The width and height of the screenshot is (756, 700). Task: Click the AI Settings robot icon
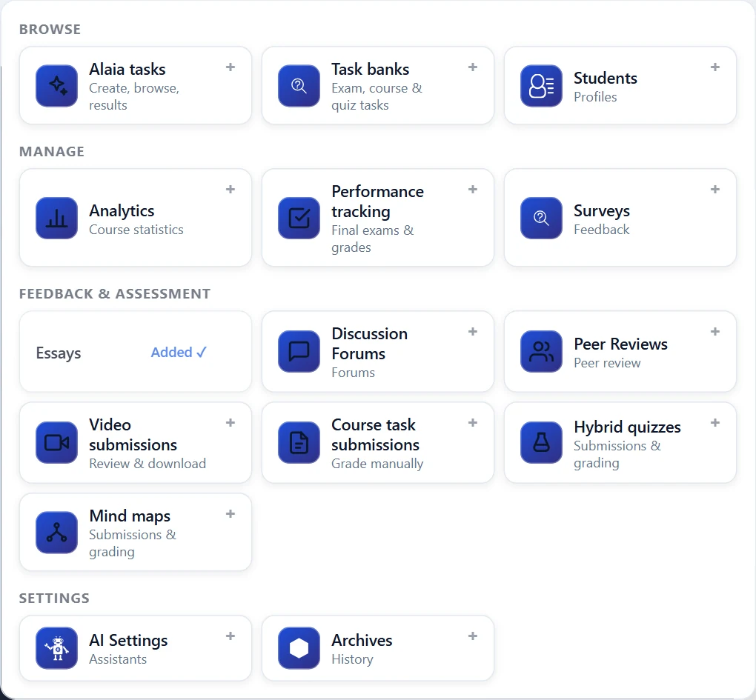56,648
